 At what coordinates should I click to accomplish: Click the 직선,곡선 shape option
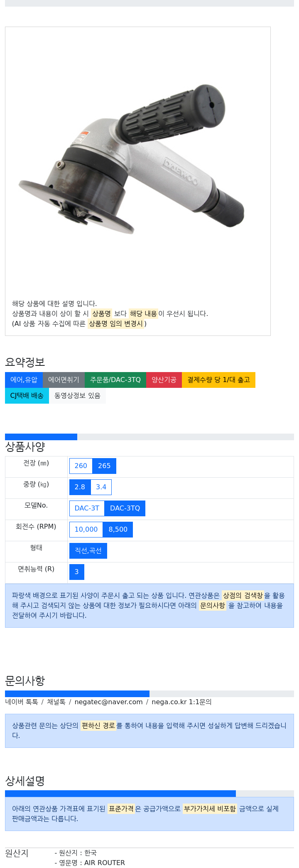pos(88,550)
